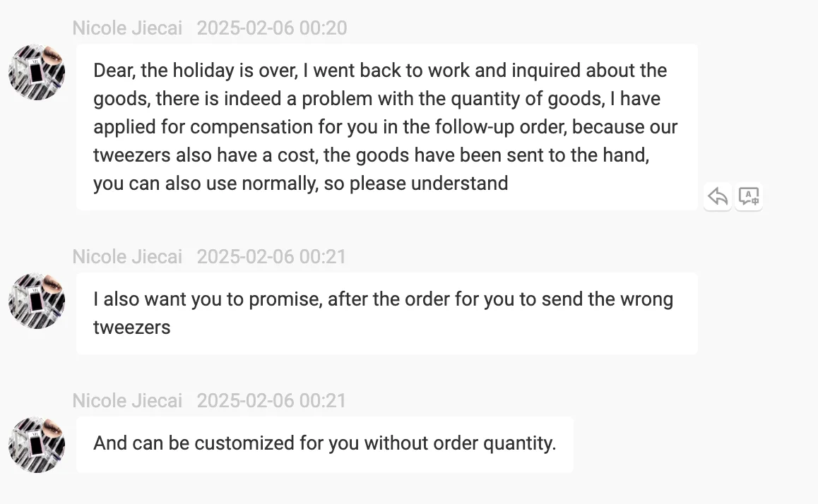
Task: Click the avatar next to 'And can be customized'
Action: [x=37, y=445]
